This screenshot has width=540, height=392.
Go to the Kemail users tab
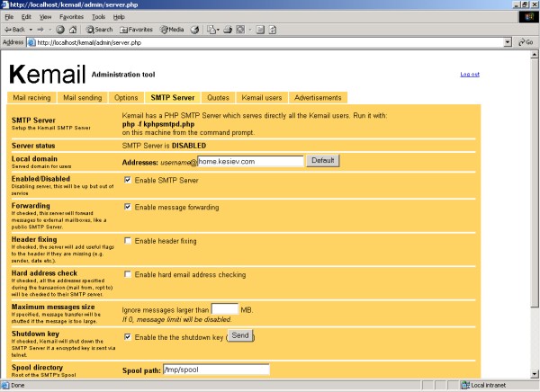coord(262,98)
